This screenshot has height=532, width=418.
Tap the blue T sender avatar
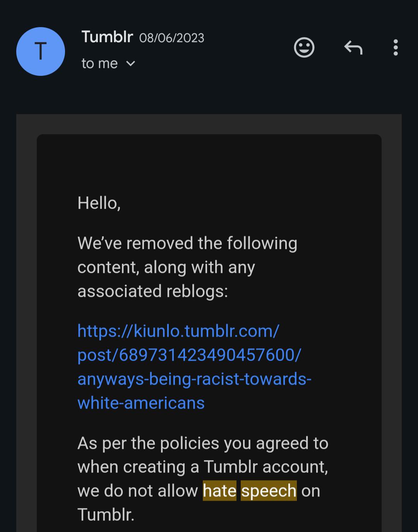pos(41,51)
